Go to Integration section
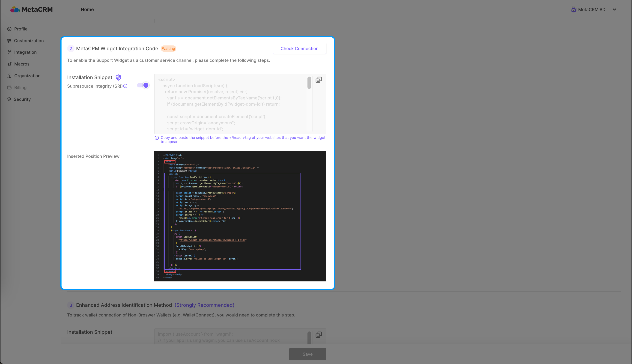 click(25, 52)
